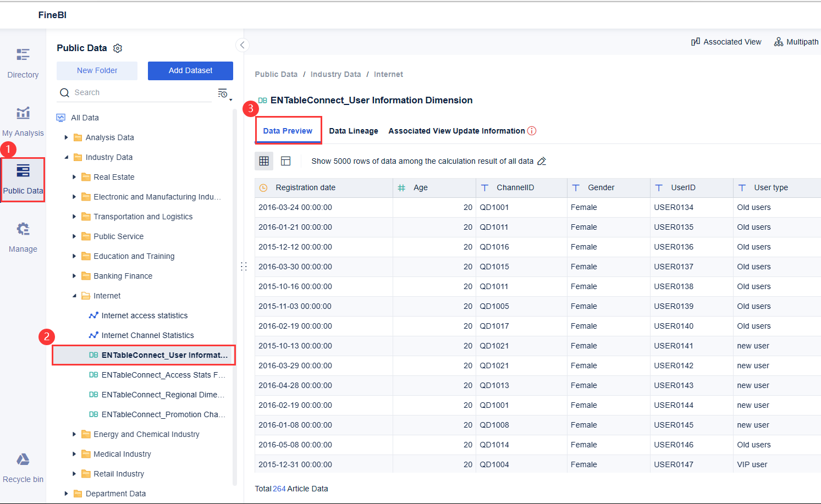Expand the Department Data folder
Viewport: 821px width, 504px height.
(x=66, y=494)
